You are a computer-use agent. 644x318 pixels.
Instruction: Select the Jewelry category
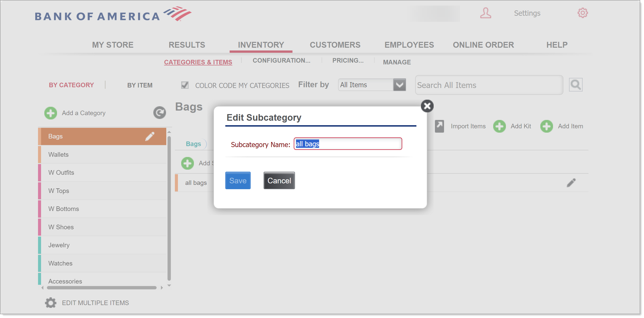pos(102,245)
